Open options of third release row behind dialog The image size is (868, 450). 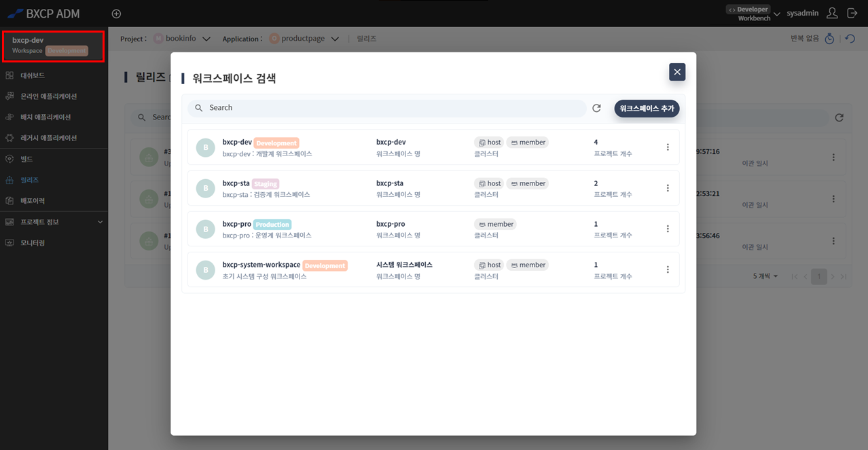[x=833, y=241]
